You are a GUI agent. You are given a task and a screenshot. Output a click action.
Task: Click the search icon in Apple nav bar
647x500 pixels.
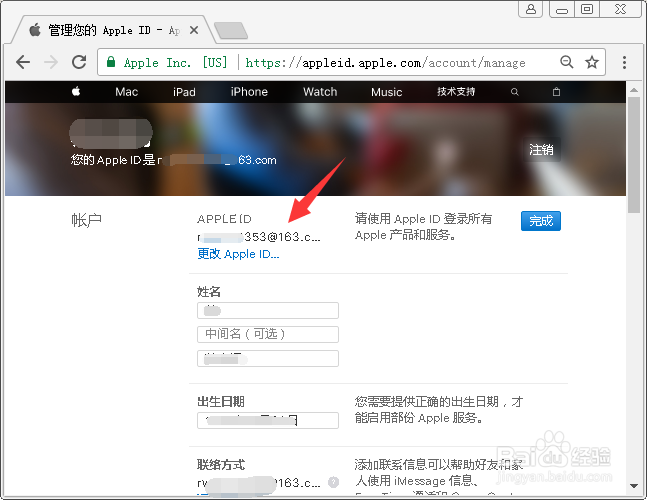coord(514,92)
